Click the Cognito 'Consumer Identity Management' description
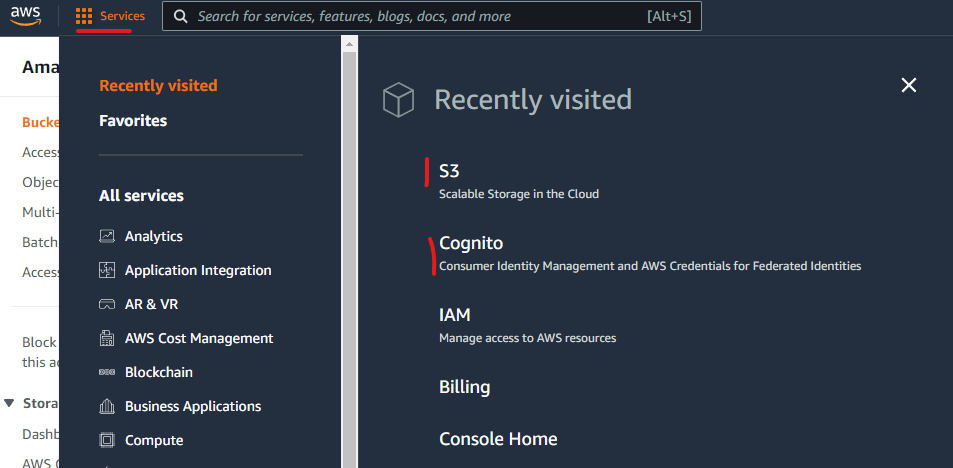Image resolution: width=953 pixels, height=468 pixels. click(650, 266)
